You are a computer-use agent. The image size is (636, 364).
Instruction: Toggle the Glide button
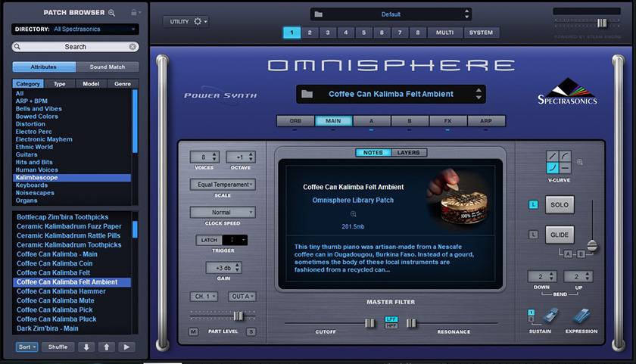pyautogui.click(x=560, y=235)
